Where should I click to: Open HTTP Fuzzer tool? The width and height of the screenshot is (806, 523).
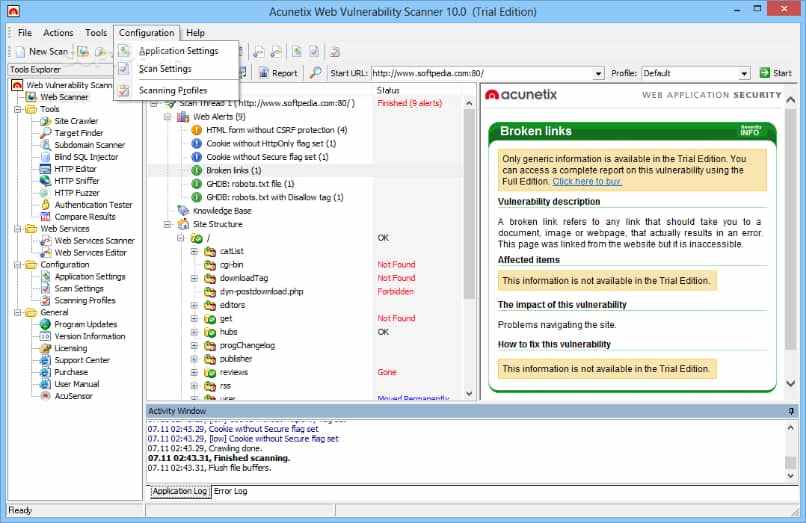point(76,193)
